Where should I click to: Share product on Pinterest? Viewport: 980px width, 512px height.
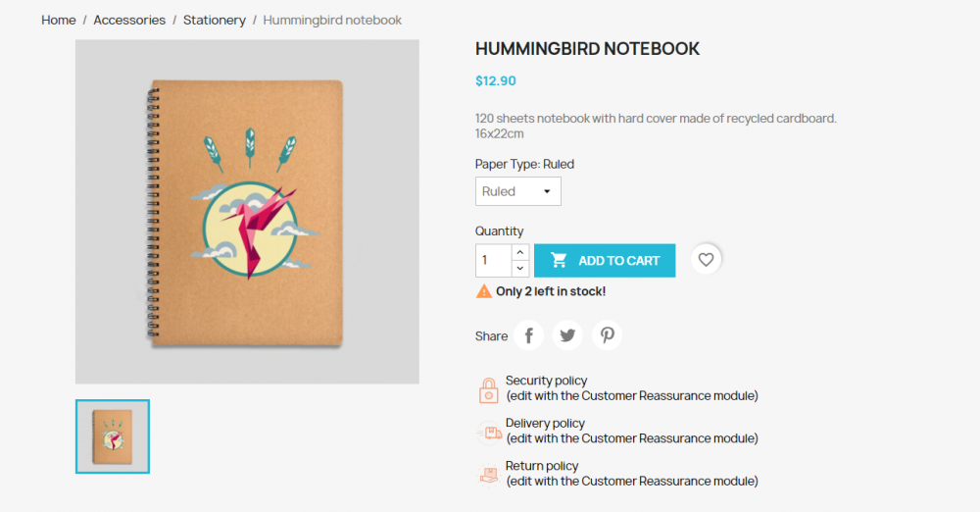(x=607, y=335)
